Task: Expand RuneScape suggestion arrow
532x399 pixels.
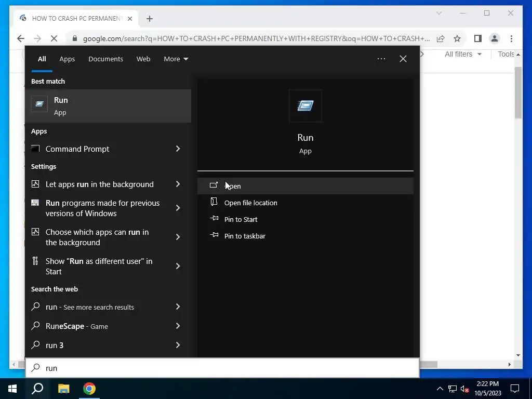Action: pyautogui.click(x=178, y=326)
